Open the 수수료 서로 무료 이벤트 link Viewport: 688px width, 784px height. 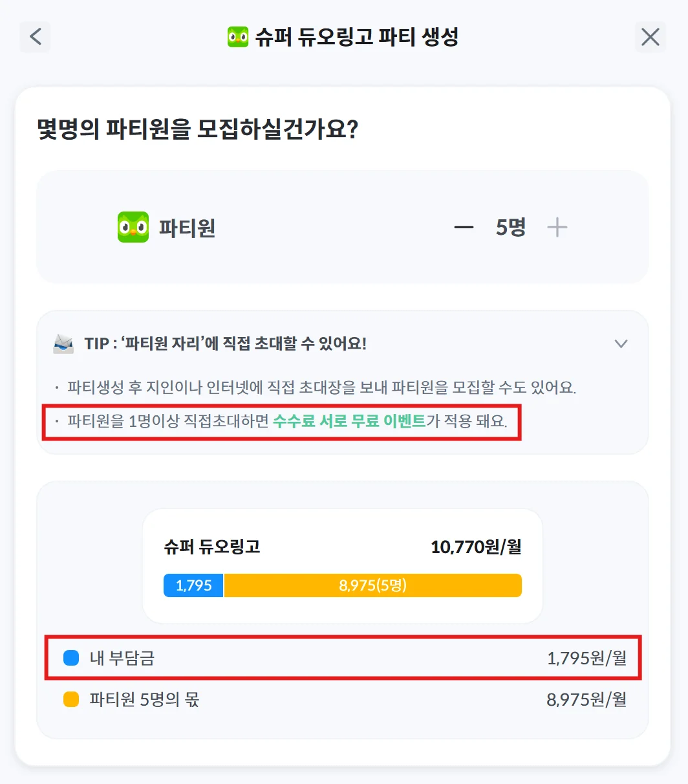pyautogui.click(x=349, y=422)
